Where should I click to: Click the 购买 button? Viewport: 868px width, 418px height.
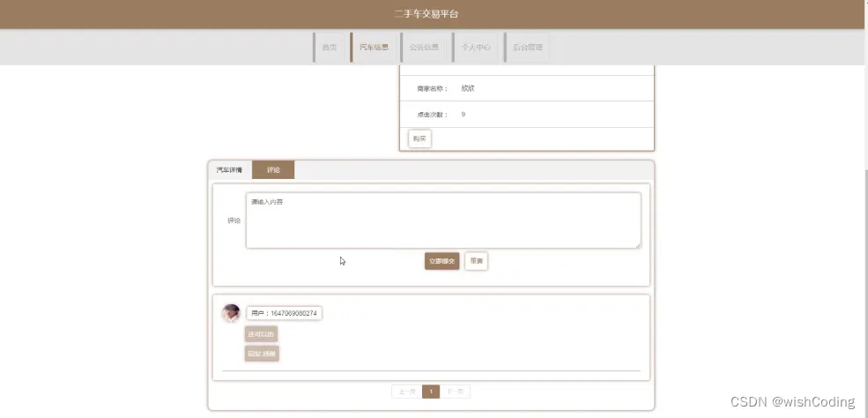(x=419, y=139)
